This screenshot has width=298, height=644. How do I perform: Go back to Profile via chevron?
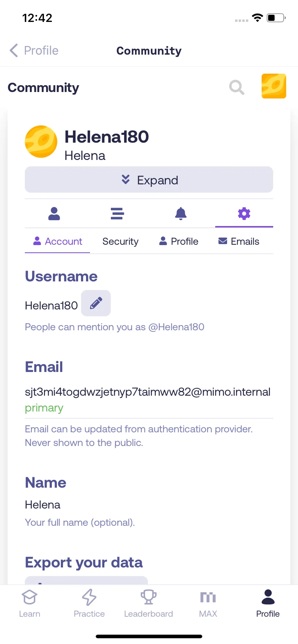pyautogui.click(x=34, y=51)
